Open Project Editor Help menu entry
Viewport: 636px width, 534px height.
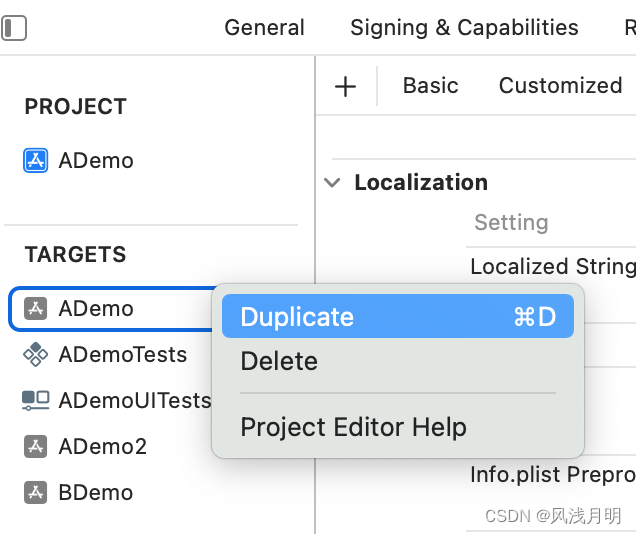[354, 428]
